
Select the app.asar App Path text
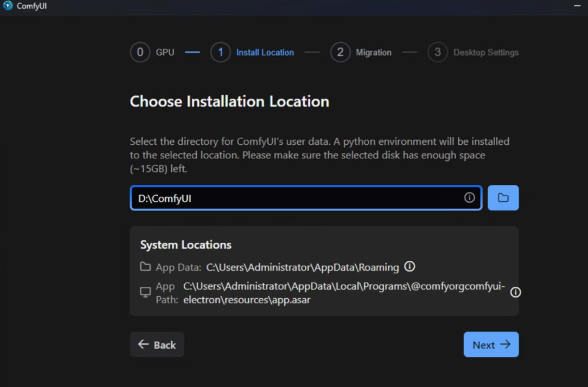pyautogui.click(x=344, y=293)
